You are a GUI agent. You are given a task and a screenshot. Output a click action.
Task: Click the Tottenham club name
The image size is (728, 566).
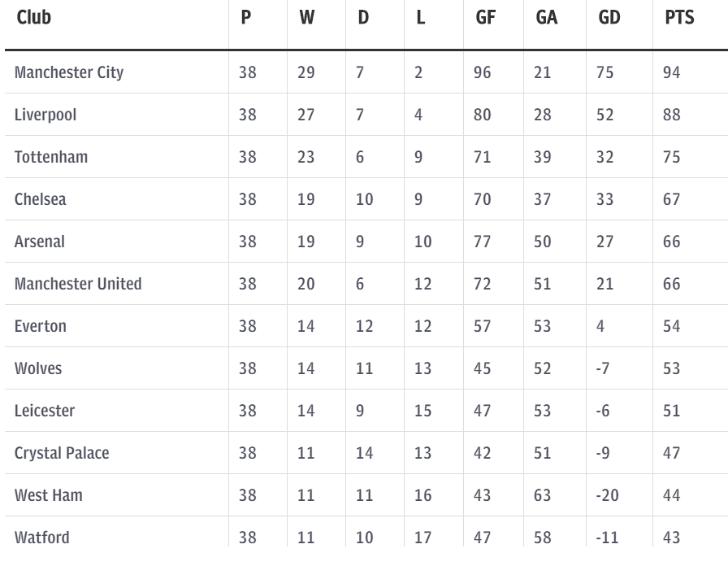point(51,157)
